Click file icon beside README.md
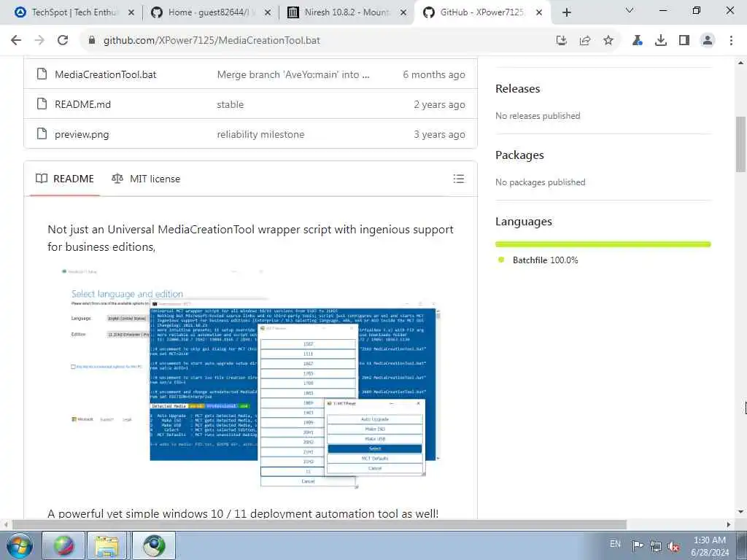The height and width of the screenshot is (560, 747). tap(42, 104)
